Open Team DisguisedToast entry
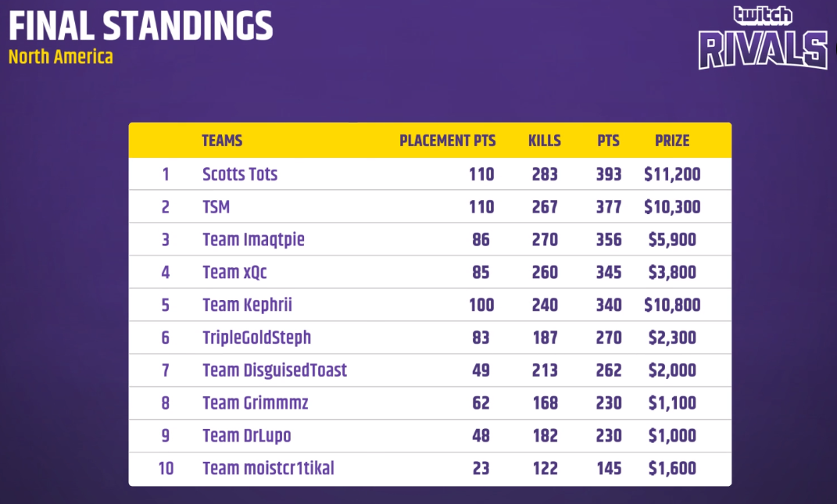The image size is (837, 504). 274,370
